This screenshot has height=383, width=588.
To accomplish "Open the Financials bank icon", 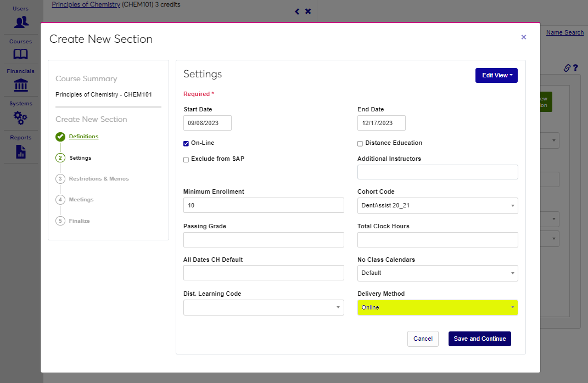I will pyautogui.click(x=21, y=85).
